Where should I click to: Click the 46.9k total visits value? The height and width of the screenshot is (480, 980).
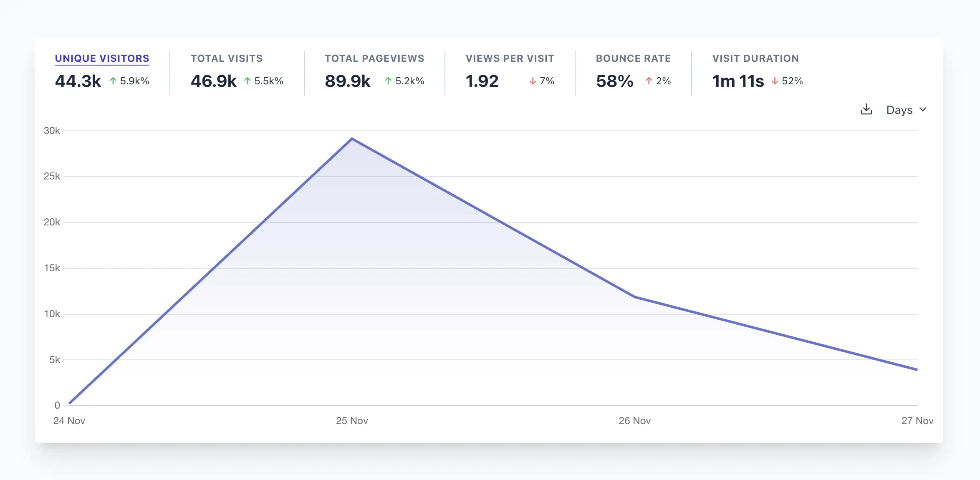214,81
